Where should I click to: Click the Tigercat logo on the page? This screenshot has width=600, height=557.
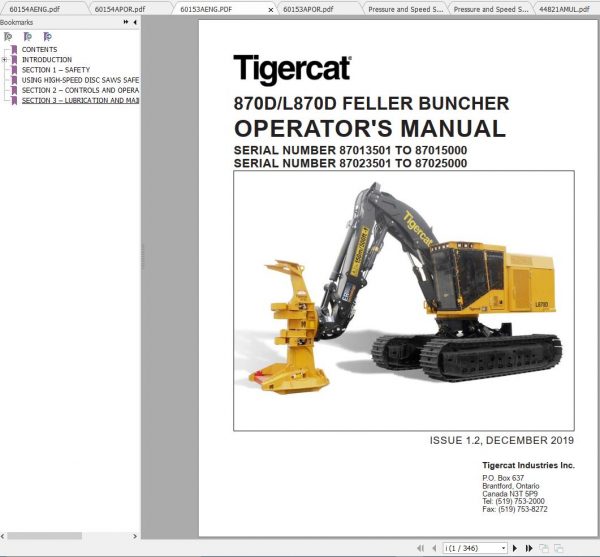click(292, 69)
